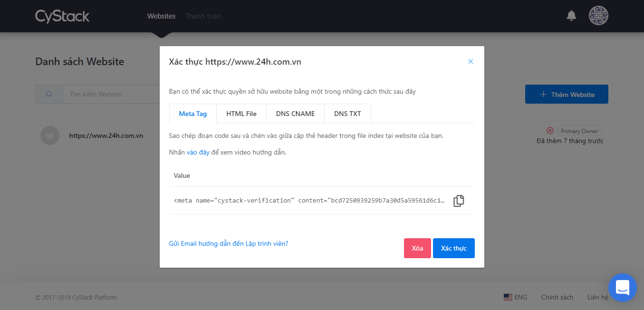
Task: Click the © 2017-2019 CyStack Platform text
Action: coord(76,298)
